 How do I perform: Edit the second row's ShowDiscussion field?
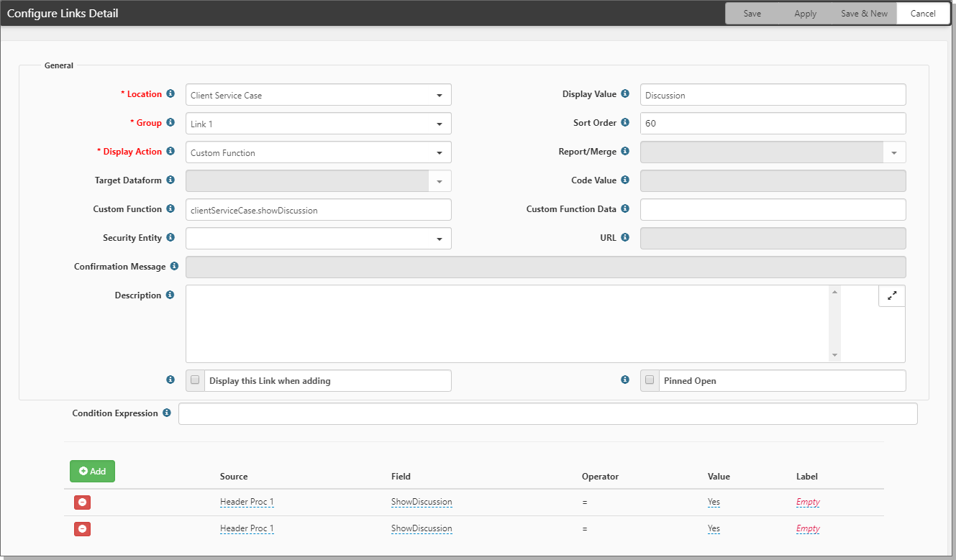point(422,529)
